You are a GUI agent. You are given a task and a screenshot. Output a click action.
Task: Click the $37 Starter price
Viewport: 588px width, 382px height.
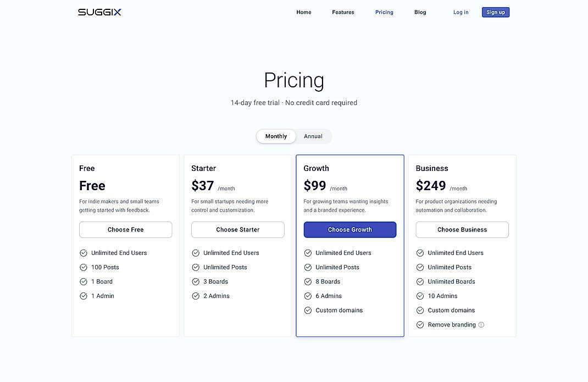202,186
